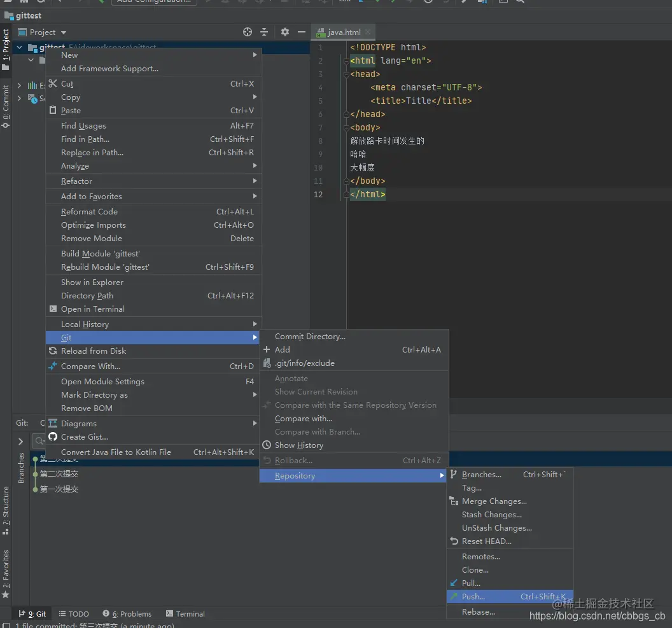This screenshot has height=628, width=672.
Task: Click the Push green arrow icon
Action: click(x=454, y=596)
